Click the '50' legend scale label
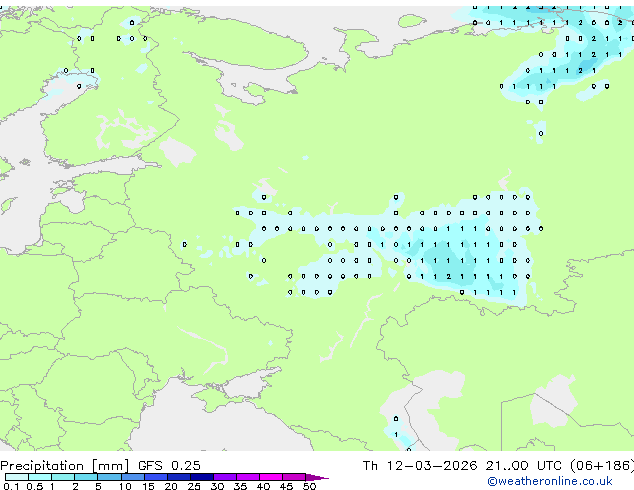The height and width of the screenshot is (490, 634). 309,486
